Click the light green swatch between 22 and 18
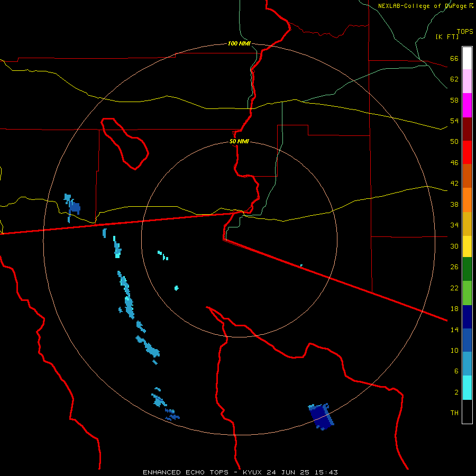The height and width of the screenshot is (476, 476). click(x=467, y=293)
